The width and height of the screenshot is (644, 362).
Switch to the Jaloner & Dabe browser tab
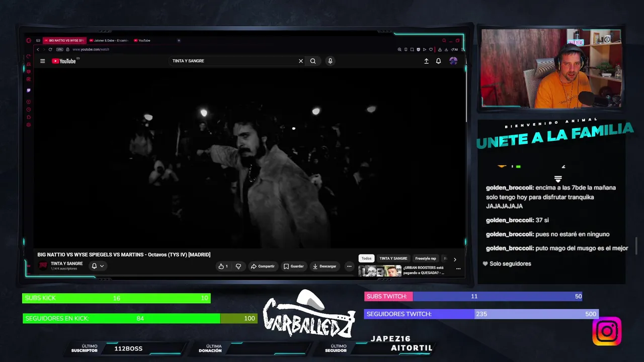[109, 40]
